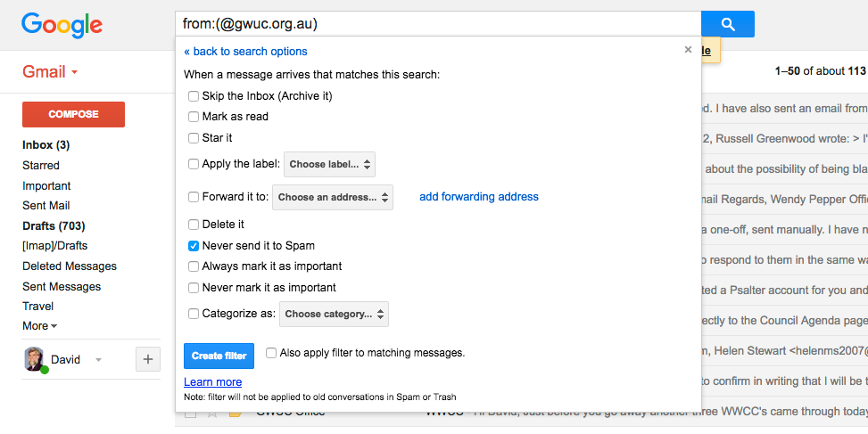Image resolution: width=868 pixels, height=434 pixels.
Task: Open the Inbox (3) folder
Action: 46,145
